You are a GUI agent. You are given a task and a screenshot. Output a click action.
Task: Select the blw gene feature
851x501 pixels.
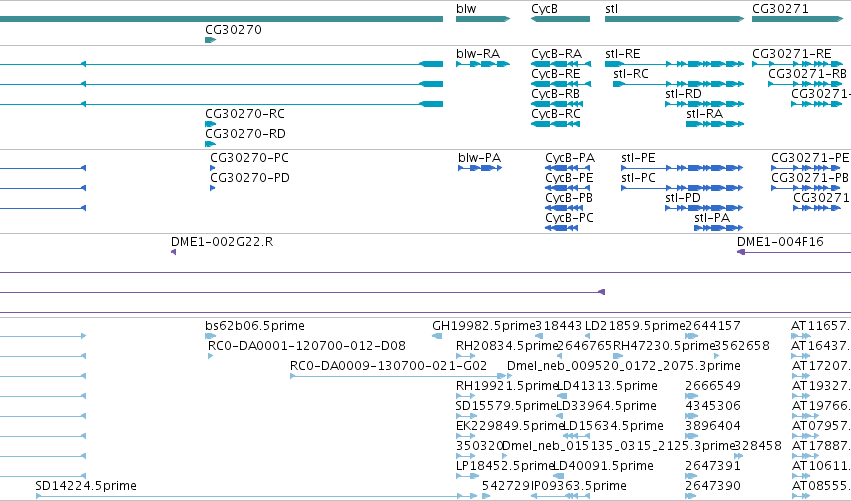coord(483,19)
